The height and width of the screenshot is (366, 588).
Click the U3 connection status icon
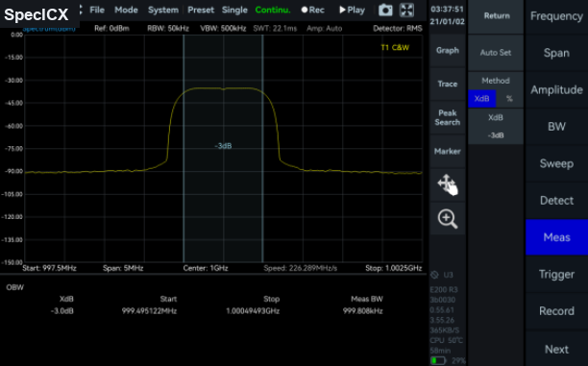pos(434,275)
